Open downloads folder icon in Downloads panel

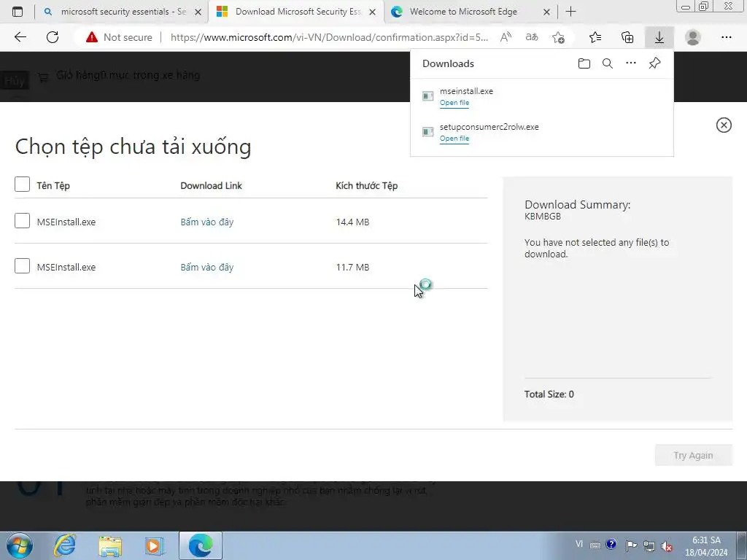[584, 63]
